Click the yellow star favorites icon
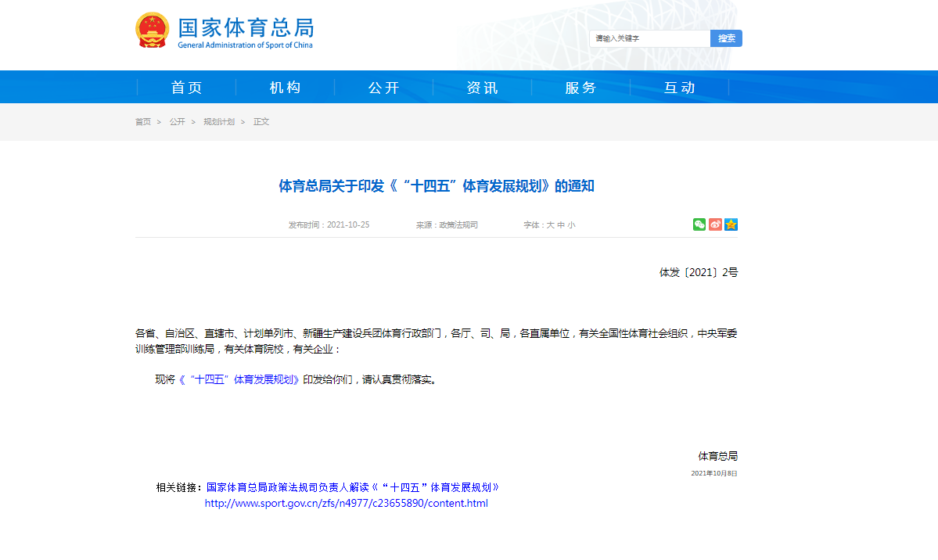The width and height of the screenshot is (938, 560). tap(731, 224)
